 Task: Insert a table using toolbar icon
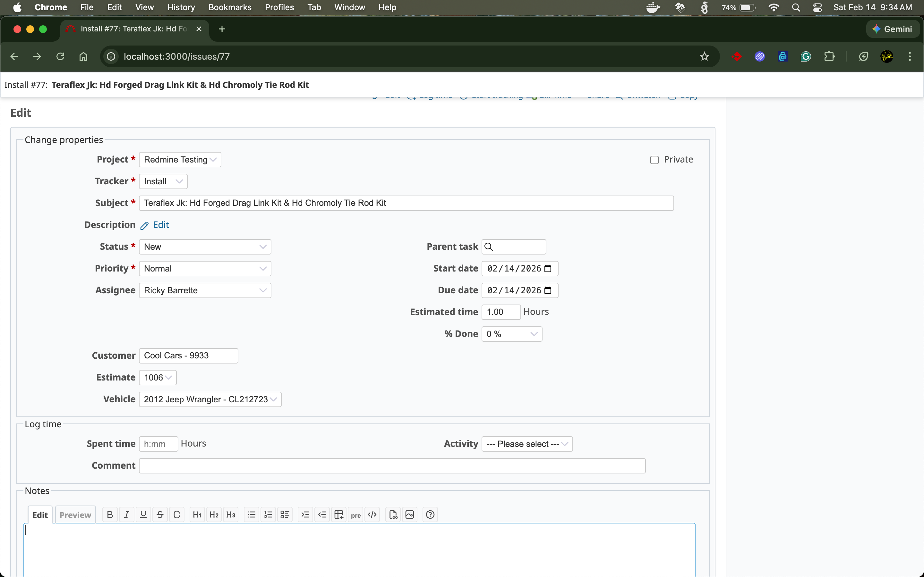[x=339, y=514]
